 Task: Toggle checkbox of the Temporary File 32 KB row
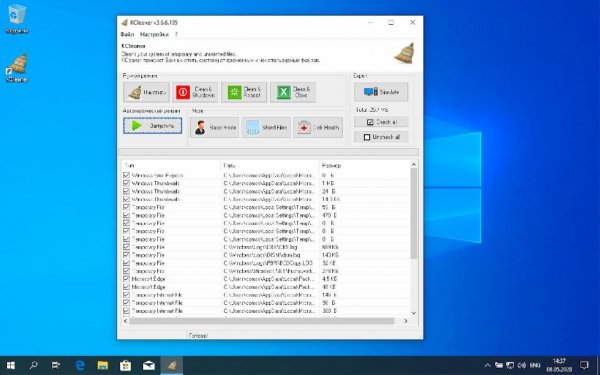click(x=126, y=263)
